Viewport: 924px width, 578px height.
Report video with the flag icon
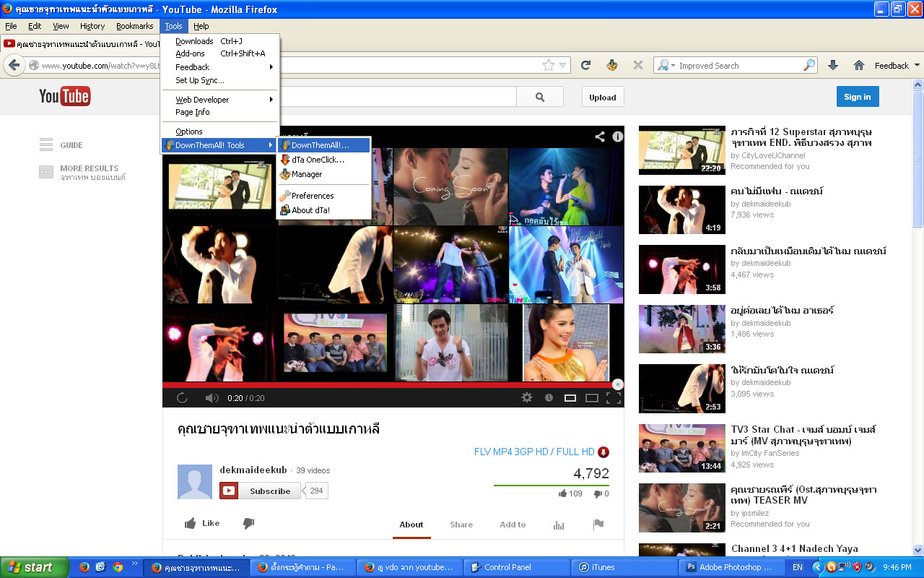(x=598, y=525)
